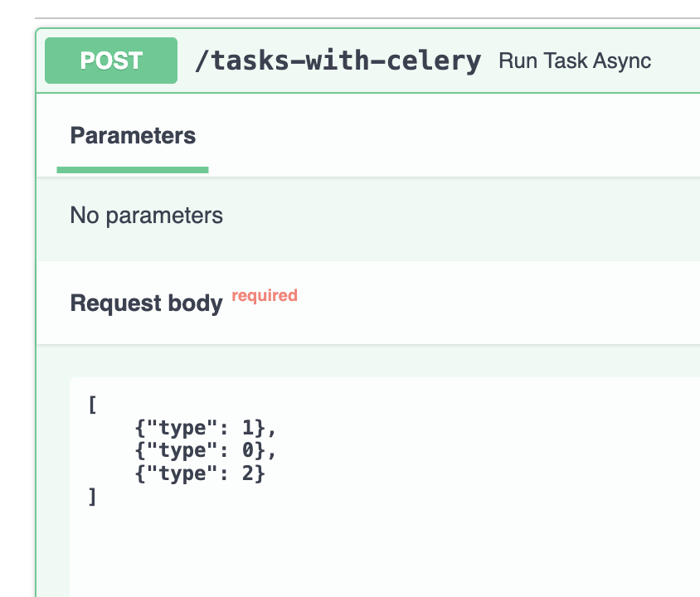Select the Parameters tab

point(133,135)
